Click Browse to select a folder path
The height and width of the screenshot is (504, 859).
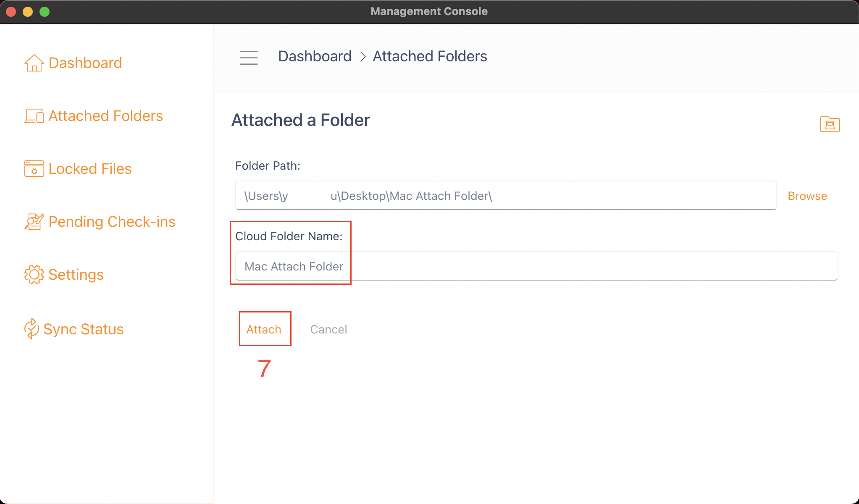pos(809,196)
